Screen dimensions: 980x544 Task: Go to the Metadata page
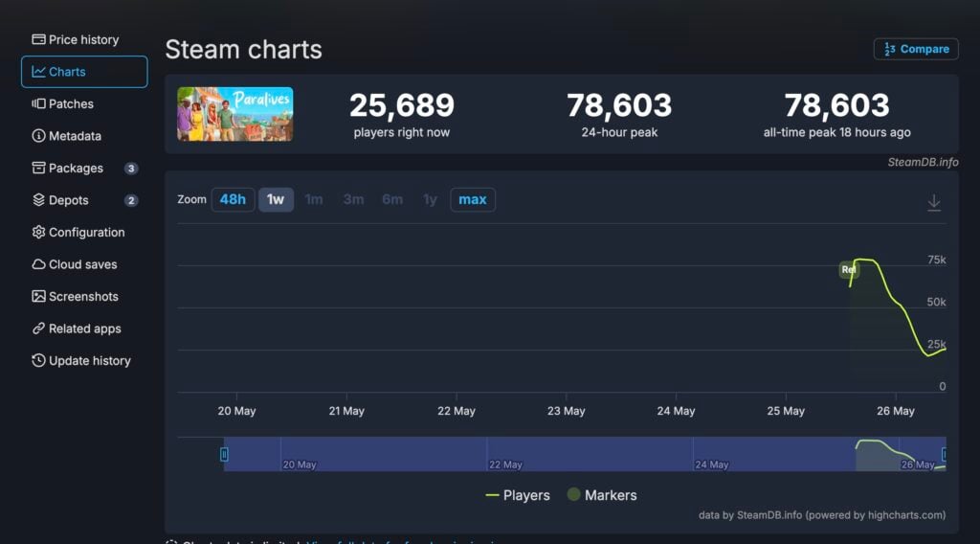[x=66, y=136]
